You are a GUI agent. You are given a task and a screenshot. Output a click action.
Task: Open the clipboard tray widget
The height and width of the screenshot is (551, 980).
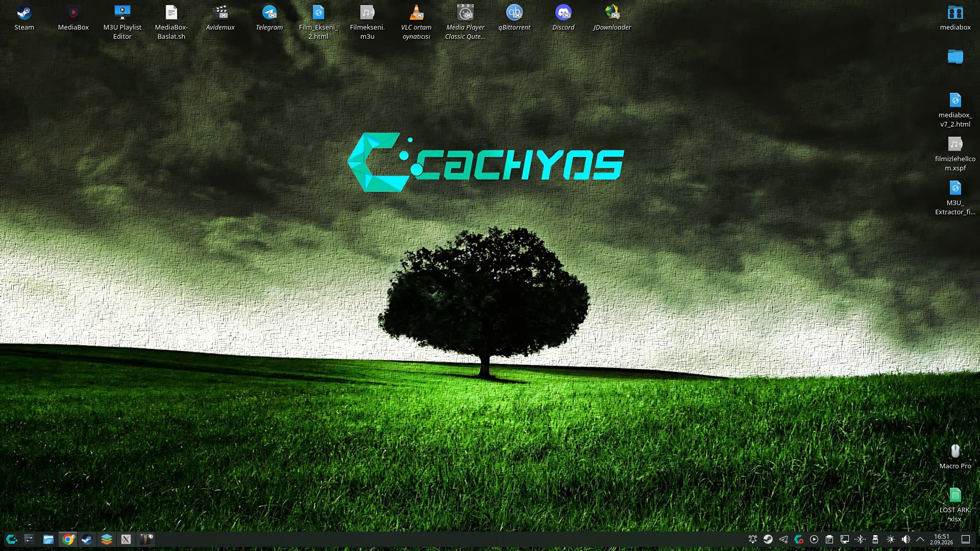pos(829,539)
